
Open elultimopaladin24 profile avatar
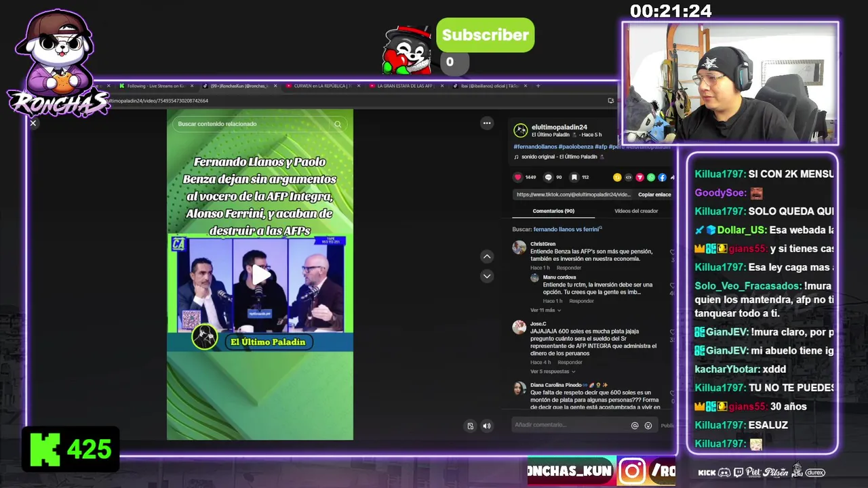[520, 130]
